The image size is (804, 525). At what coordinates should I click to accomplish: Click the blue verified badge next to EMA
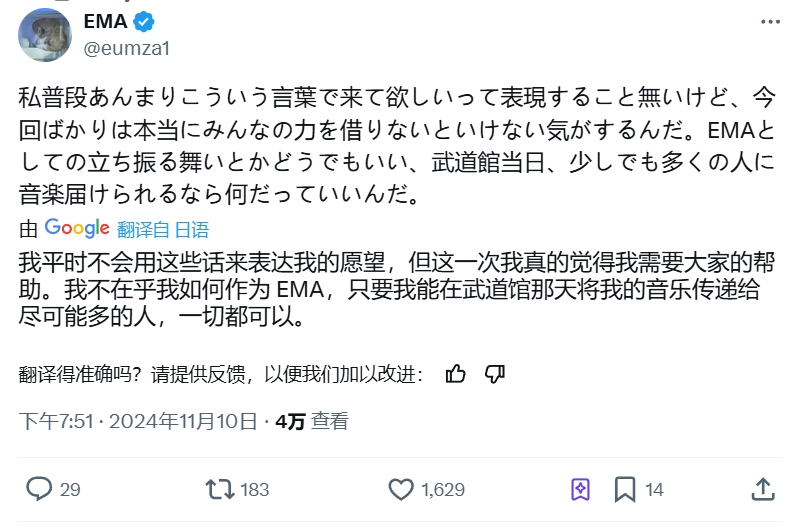tap(144, 20)
